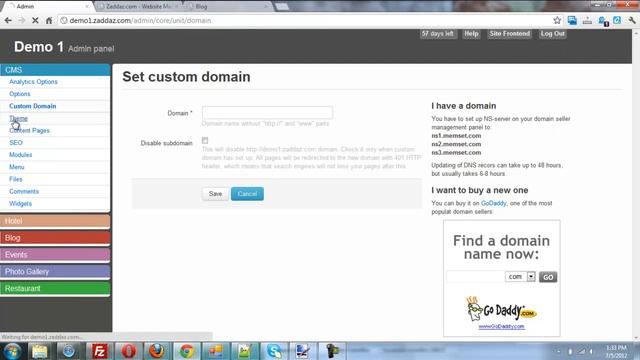Expand the Restaurant sidebar section
The image size is (640, 360).
tap(55, 288)
